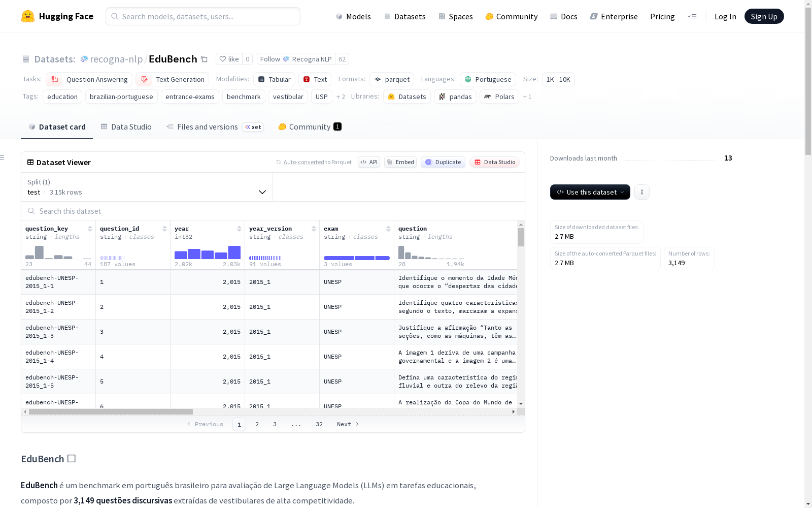Expand the +1 hidden libraries
Image resolution: width=812 pixels, height=508 pixels.
click(527, 97)
